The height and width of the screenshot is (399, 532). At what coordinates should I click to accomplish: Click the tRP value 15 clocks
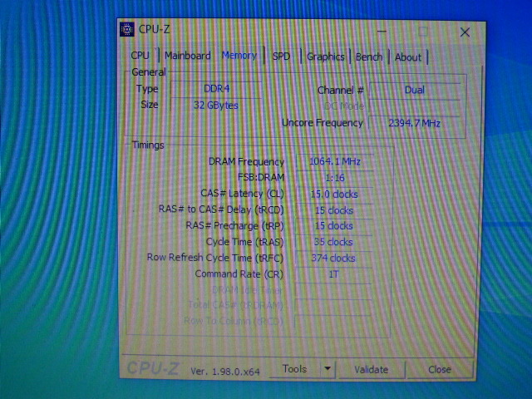coord(334,226)
